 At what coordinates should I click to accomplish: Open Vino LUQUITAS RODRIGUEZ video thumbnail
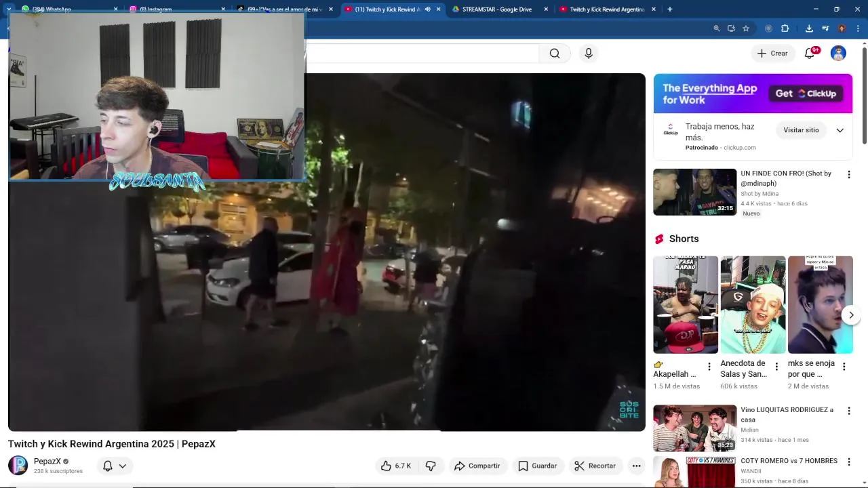tap(694, 428)
